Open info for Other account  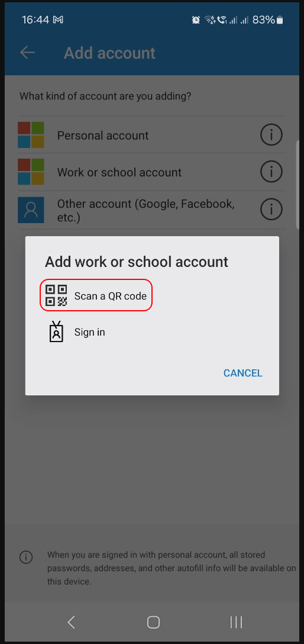point(271,210)
